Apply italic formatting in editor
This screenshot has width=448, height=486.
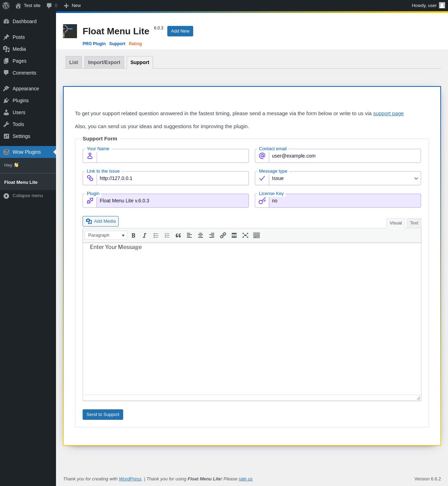point(145,235)
